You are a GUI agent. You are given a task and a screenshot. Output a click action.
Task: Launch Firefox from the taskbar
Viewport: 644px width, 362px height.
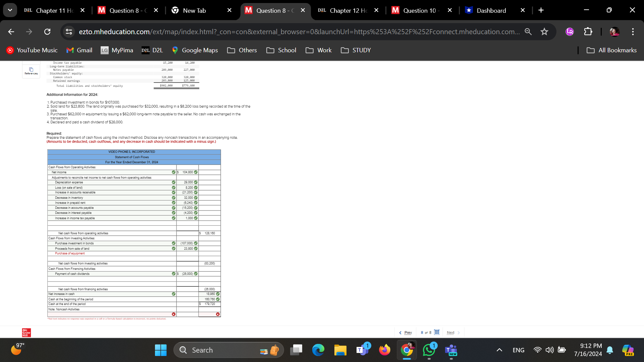click(385, 350)
